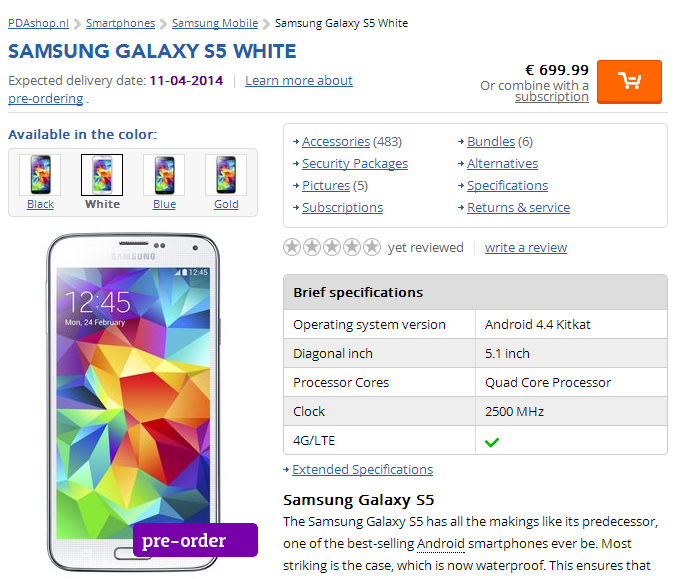This screenshot has height=579, width=679.
Task: Expand the Extended Specifications
Action: click(x=362, y=470)
